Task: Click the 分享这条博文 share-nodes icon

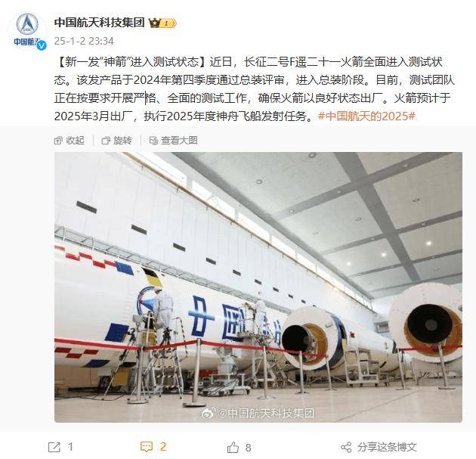Action: (x=346, y=447)
